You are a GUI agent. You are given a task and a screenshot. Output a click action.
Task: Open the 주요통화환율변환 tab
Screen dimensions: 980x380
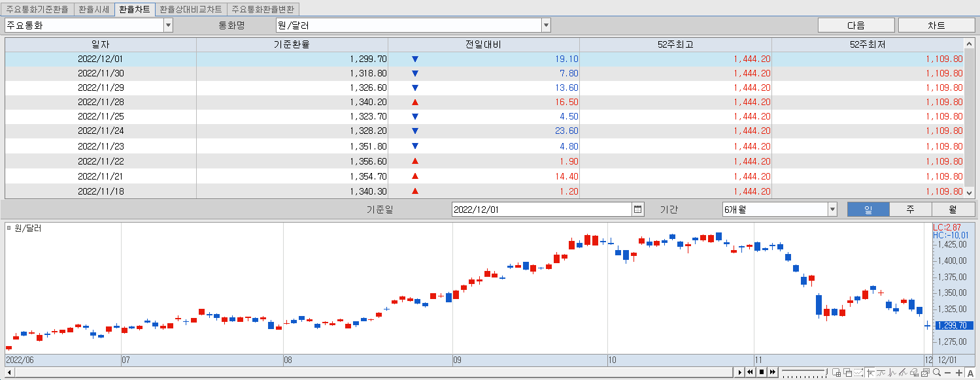[x=263, y=9]
